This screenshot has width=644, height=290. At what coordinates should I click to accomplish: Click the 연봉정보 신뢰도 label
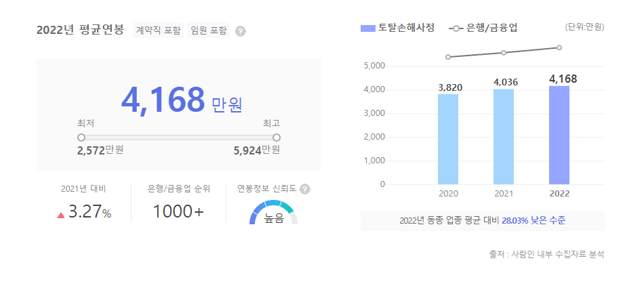pyautogui.click(x=267, y=189)
